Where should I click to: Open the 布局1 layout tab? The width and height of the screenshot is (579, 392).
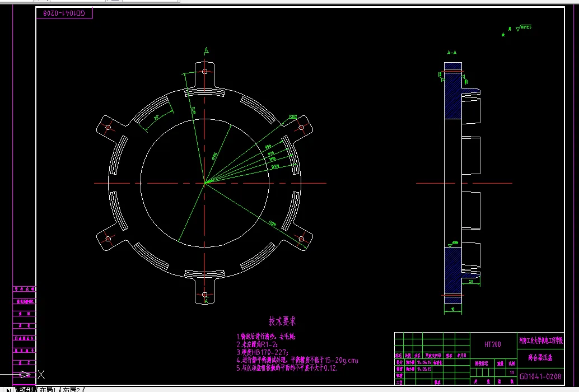click(x=47, y=389)
